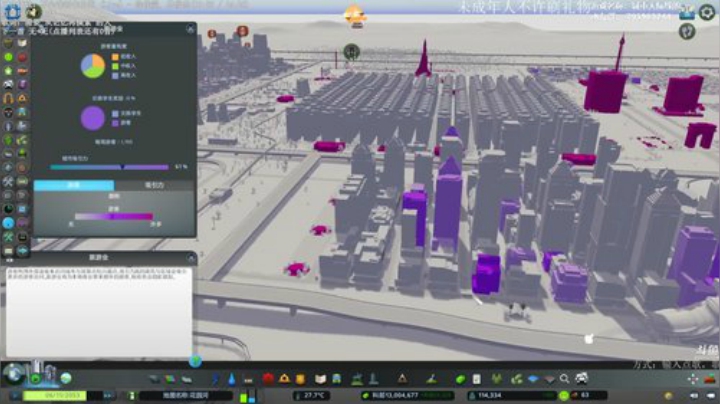Image resolution: width=720 pixels, height=404 pixels.
Task: Click the 27.7°C temperature readout
Action: coord(311,395)
